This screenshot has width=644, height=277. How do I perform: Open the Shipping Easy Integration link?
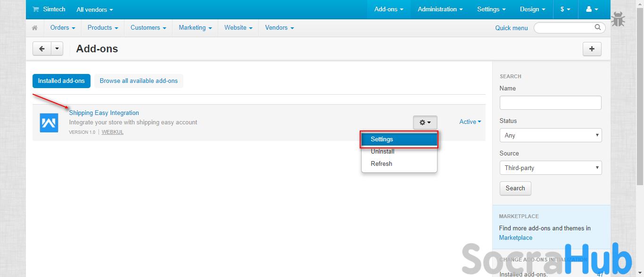[104, 113]
